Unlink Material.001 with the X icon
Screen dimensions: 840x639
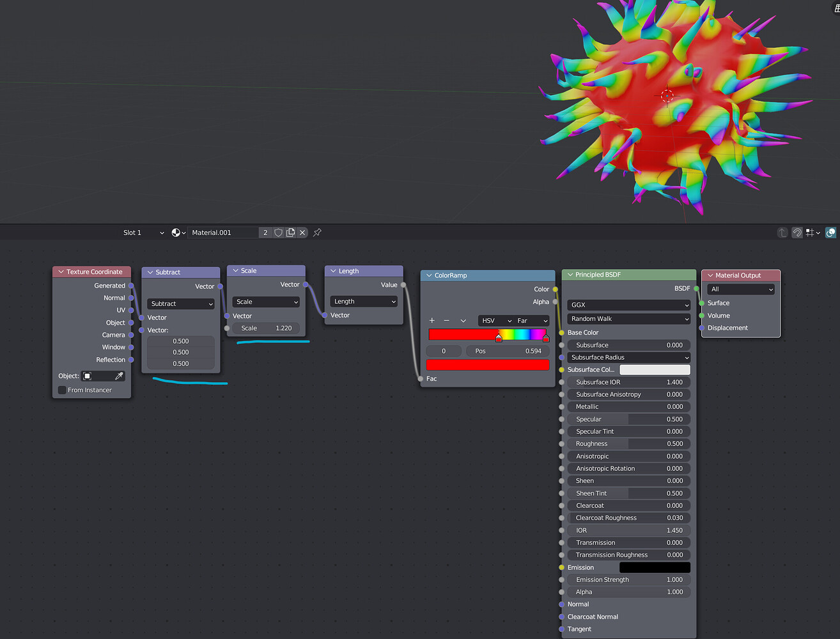302,233
